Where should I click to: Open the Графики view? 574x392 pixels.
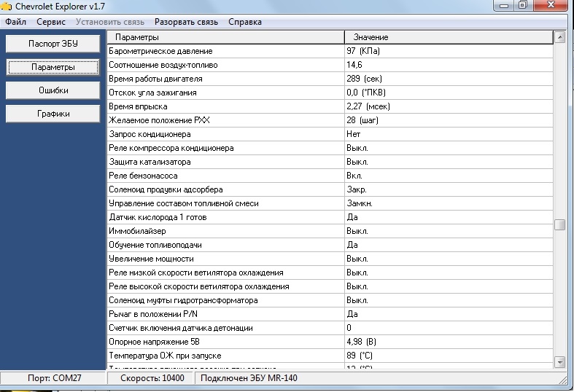[x=53, y=114]
